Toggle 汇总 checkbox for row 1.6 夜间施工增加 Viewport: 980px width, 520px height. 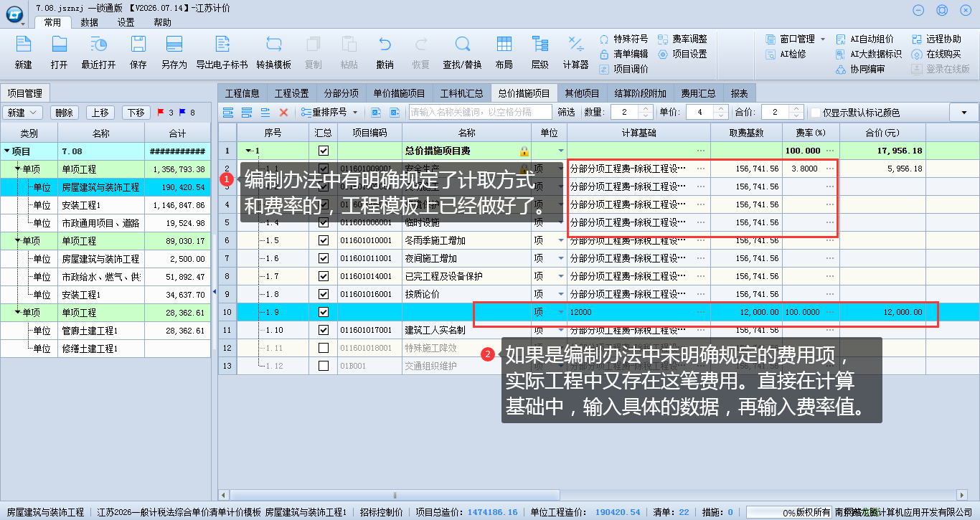[324, 258]
